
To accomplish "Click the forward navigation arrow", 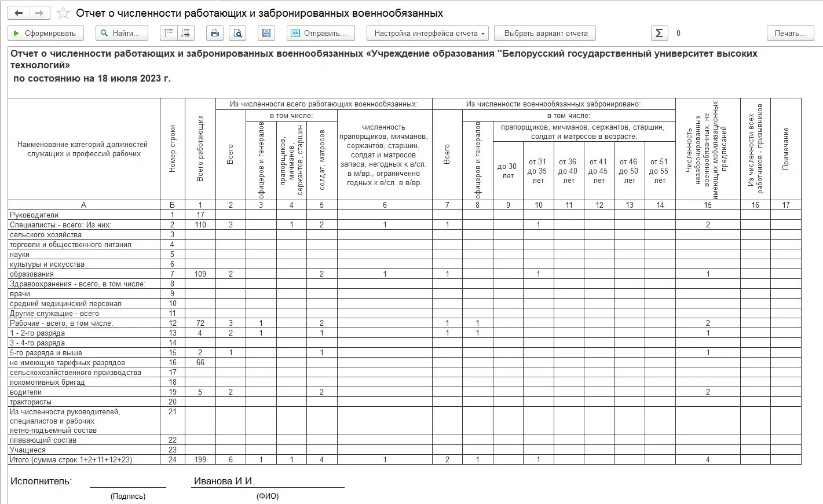I will click(x=39, y=13).
